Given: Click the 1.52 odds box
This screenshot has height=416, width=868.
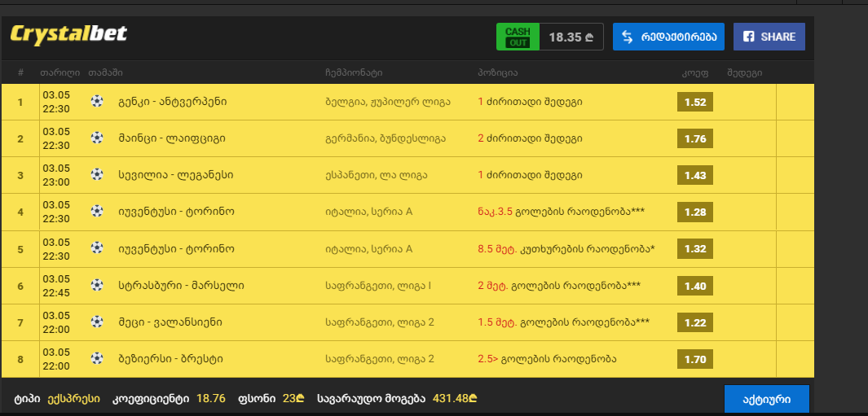Looking at the screenshot, I should click(694, 103).
